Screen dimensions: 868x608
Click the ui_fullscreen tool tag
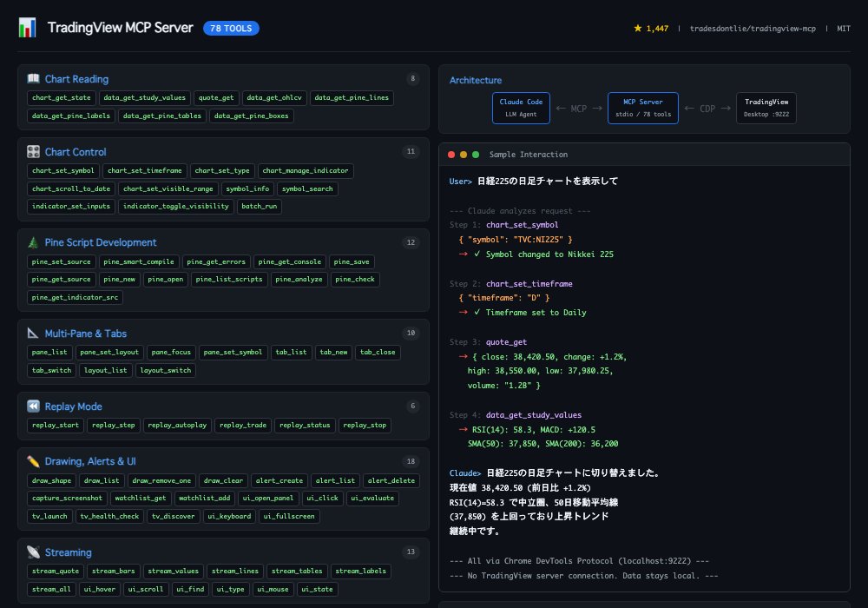(x=289, y=516)
